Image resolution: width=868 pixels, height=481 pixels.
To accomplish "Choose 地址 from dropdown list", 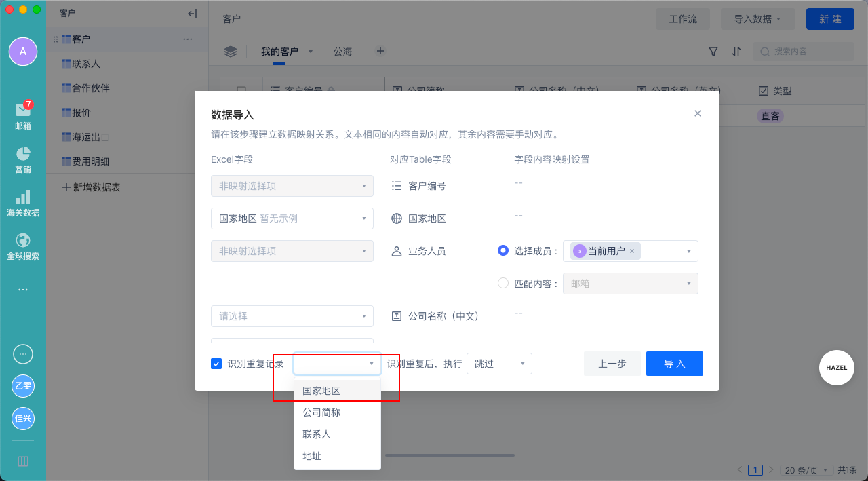I will tap(337, 456).
